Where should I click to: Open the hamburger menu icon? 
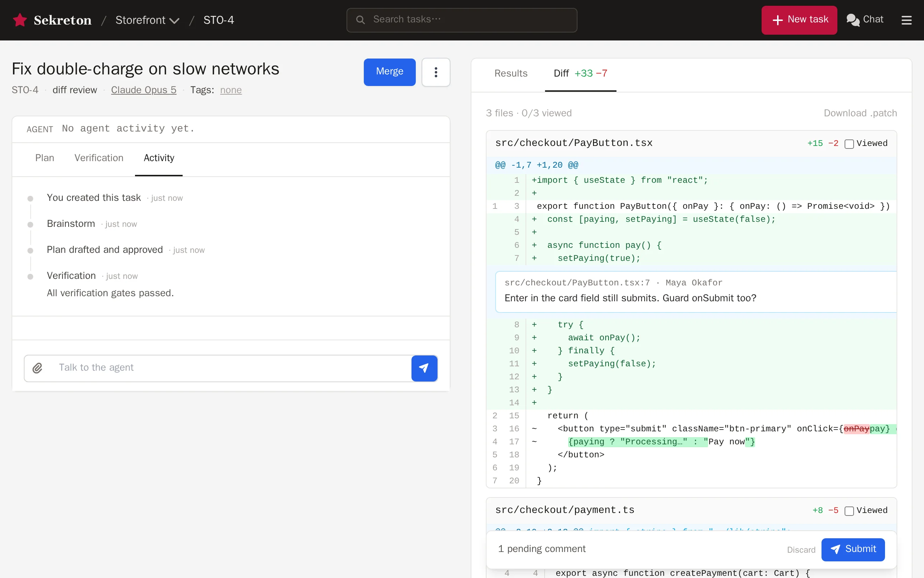coord(906,20)
